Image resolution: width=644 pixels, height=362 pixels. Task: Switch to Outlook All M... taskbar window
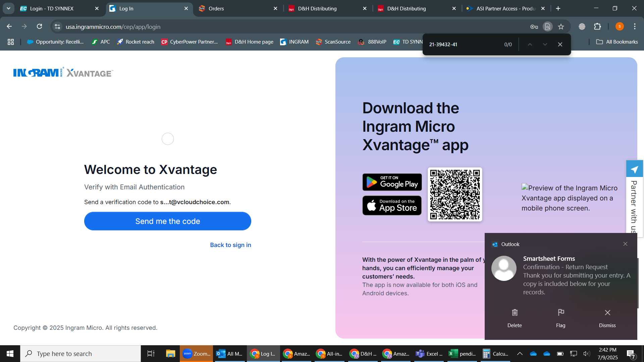point(230,354)
